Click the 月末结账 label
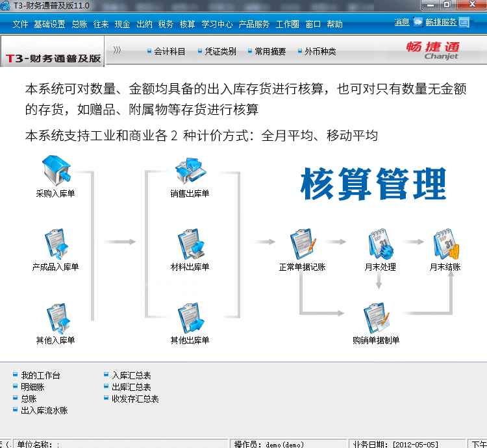Viewport: 487px width, 448px height. [445, 267]
